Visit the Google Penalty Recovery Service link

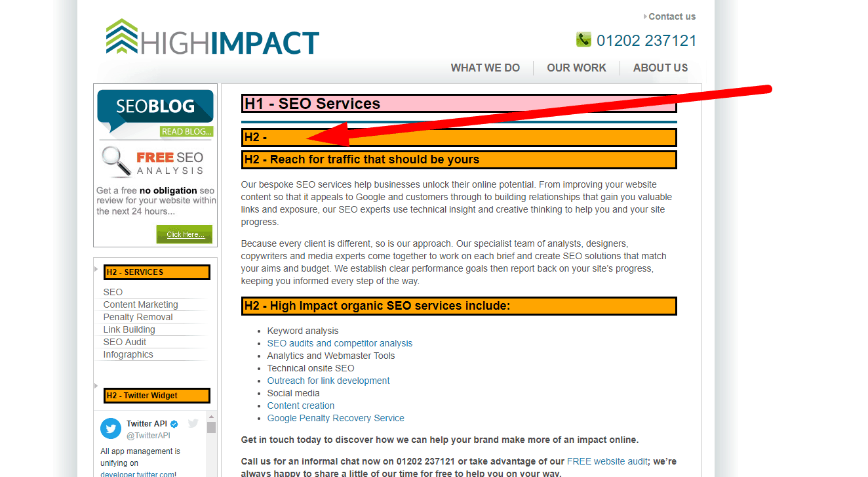click(335, 417)
